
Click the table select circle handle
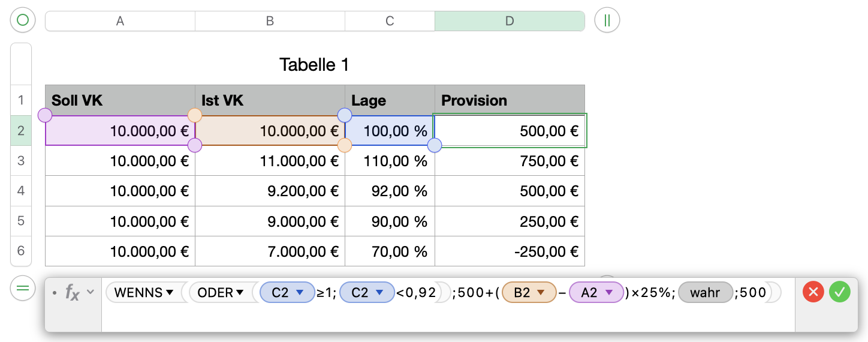tap(23, 20)
